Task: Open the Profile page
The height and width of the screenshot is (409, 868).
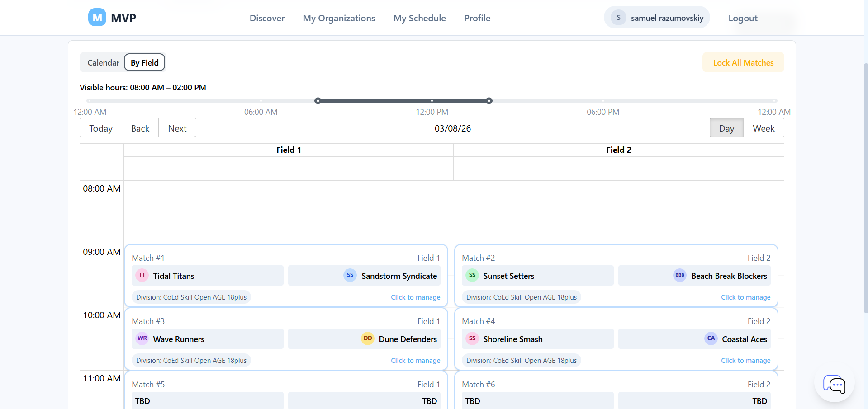Action: tap(477, 18)
